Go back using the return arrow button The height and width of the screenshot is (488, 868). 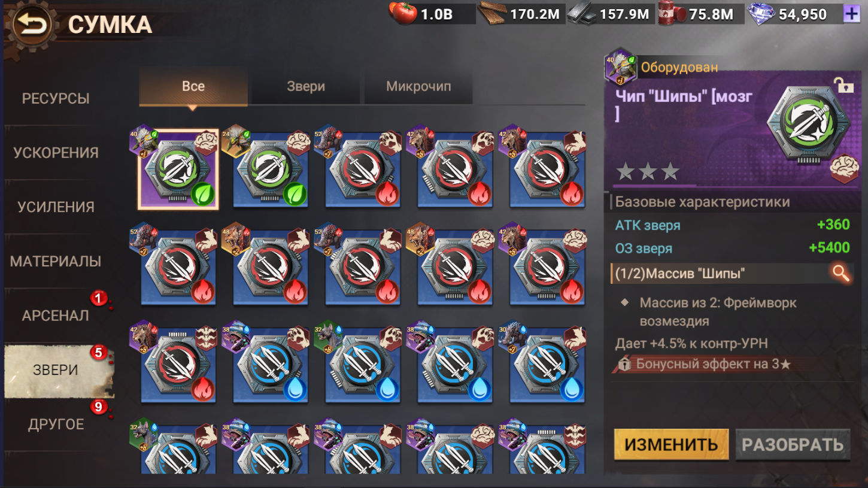pyautogui.click(x=32, y=25)
